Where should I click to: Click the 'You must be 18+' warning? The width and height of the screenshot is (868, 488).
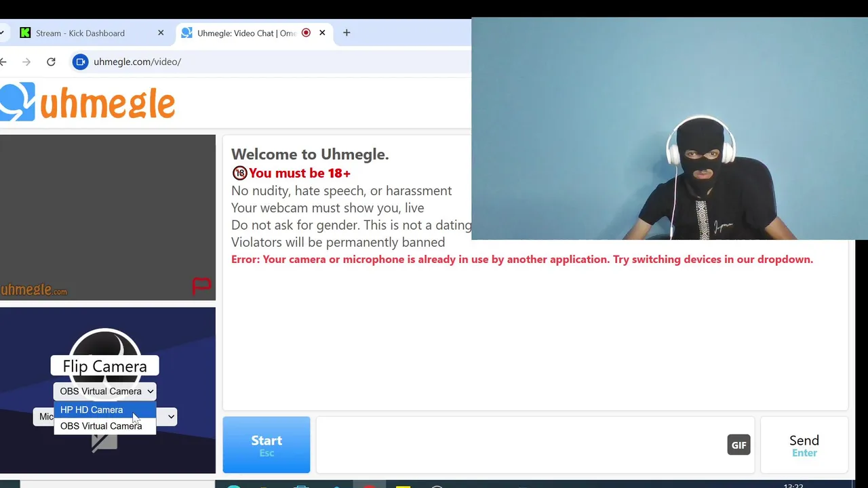tap(291, 173)
